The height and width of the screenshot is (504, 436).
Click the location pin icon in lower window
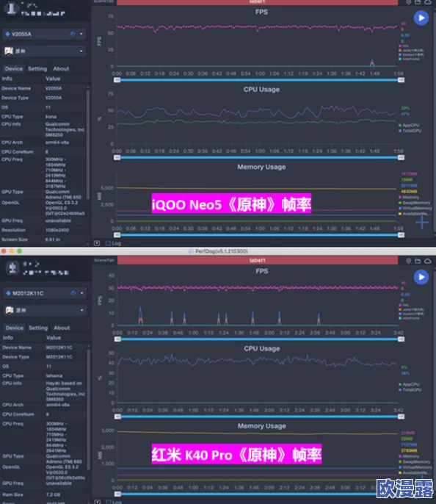click(x=408, y=261)
